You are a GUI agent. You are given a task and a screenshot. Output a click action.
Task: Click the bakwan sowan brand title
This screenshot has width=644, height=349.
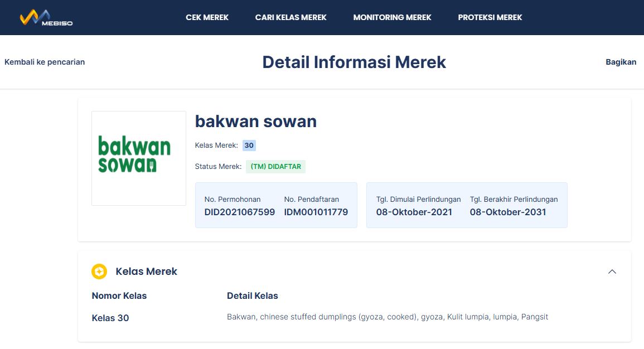point(256,122)
